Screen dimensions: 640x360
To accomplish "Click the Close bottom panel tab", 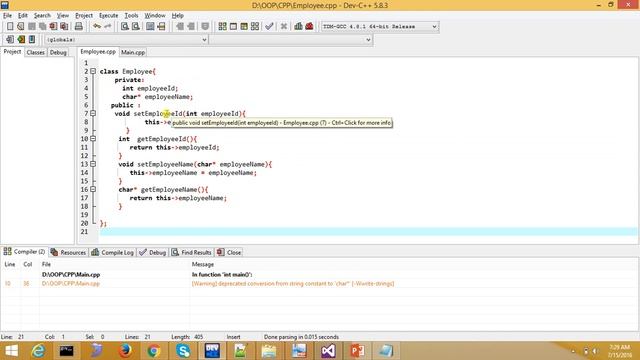I will 229,252.
